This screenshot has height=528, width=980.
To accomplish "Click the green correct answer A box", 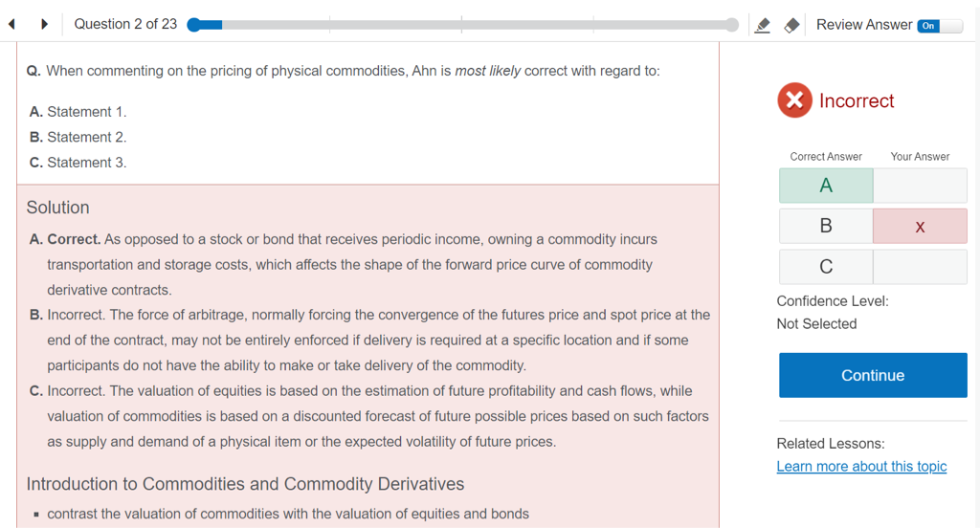I will point(826,186).
